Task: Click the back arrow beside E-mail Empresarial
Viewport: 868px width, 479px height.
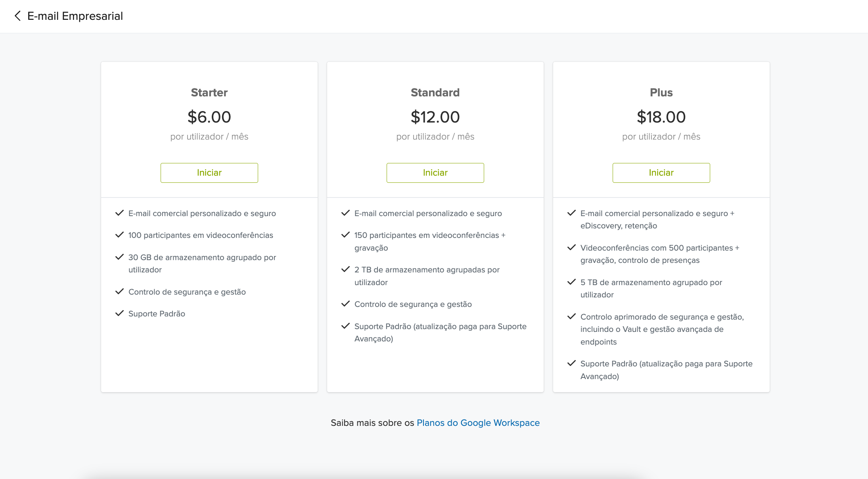Action: click(17, 16)
